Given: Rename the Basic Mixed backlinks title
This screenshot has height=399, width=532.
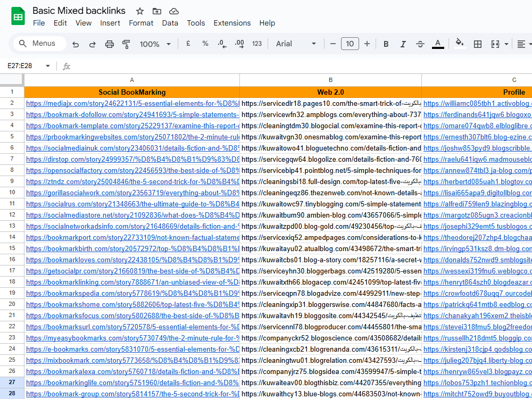Looking at the screenshot, I should point(79,11).
